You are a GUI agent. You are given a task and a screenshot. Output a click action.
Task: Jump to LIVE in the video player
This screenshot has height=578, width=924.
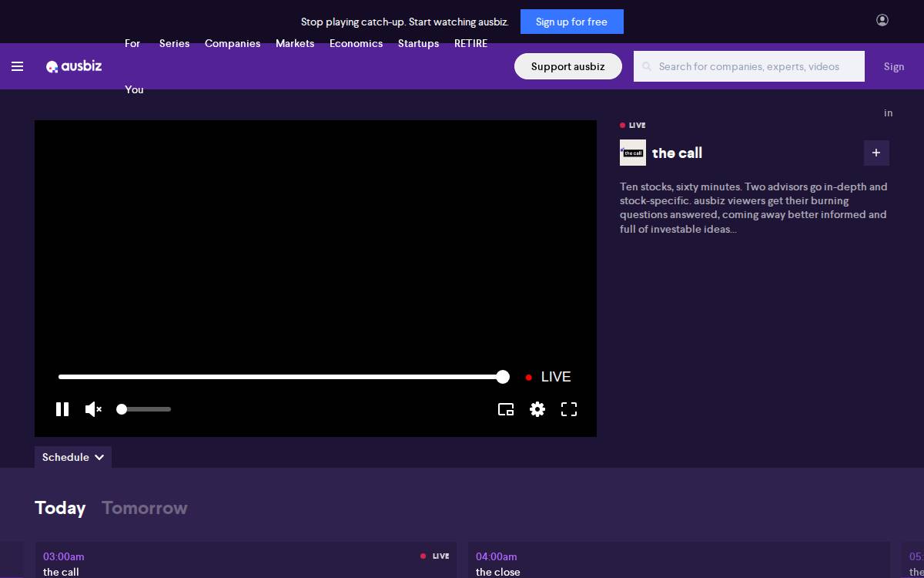tap(548, 377)
